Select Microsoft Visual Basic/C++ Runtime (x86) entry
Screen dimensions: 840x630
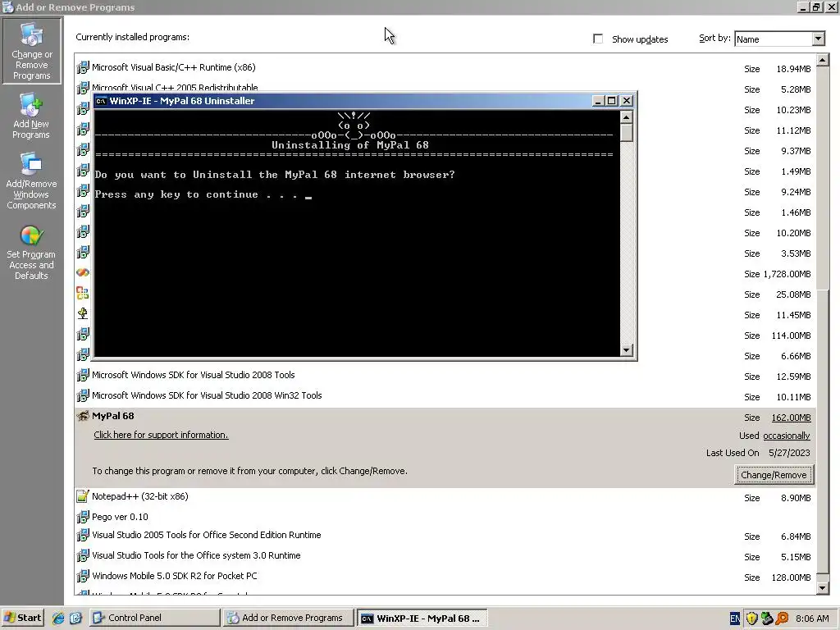tap(174, 67)
